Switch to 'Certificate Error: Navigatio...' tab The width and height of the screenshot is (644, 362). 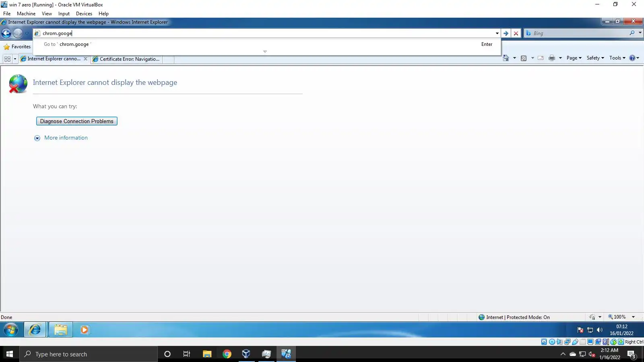point(126,59)
